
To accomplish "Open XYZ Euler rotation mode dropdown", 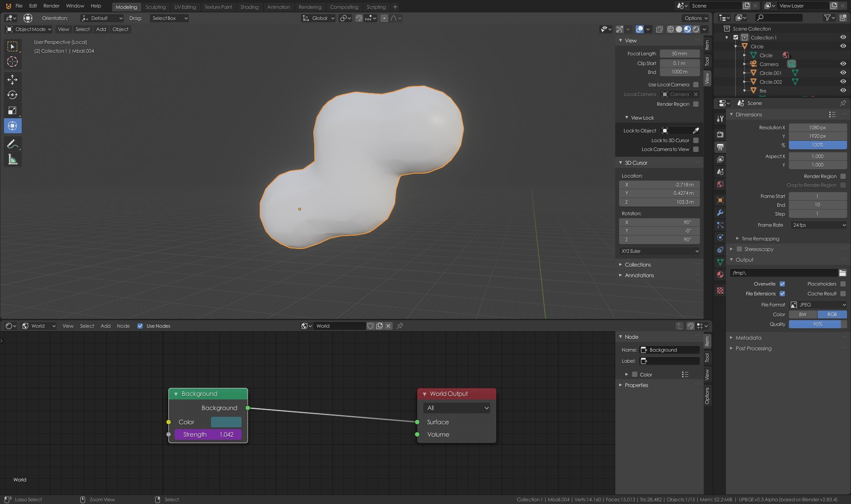I will (660, 251).
